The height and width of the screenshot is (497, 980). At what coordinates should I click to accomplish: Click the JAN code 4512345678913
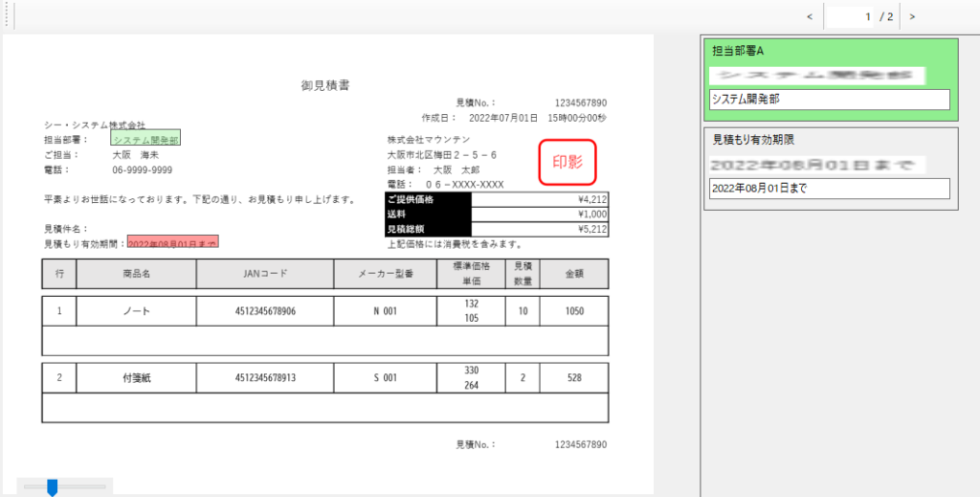pyautogui.click(x=265, y=377)
